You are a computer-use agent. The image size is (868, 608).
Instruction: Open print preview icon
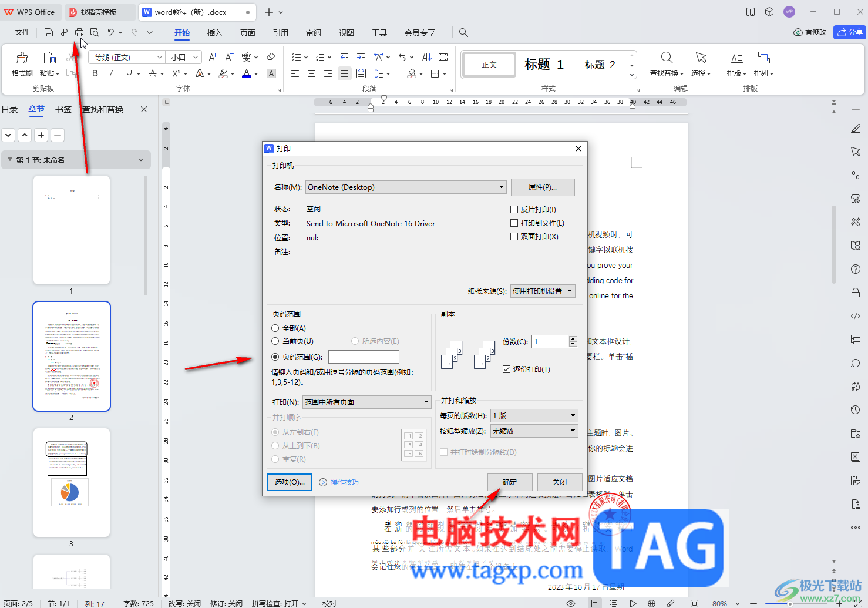click(95, 32)
